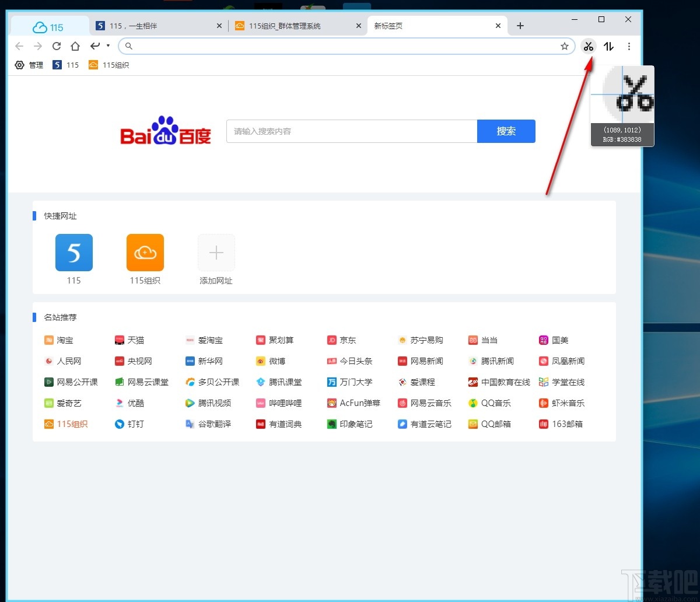The height and width of the screenshot is (602, 700).
Task: Open 微博 site link
Action: [x=271, y=361]
